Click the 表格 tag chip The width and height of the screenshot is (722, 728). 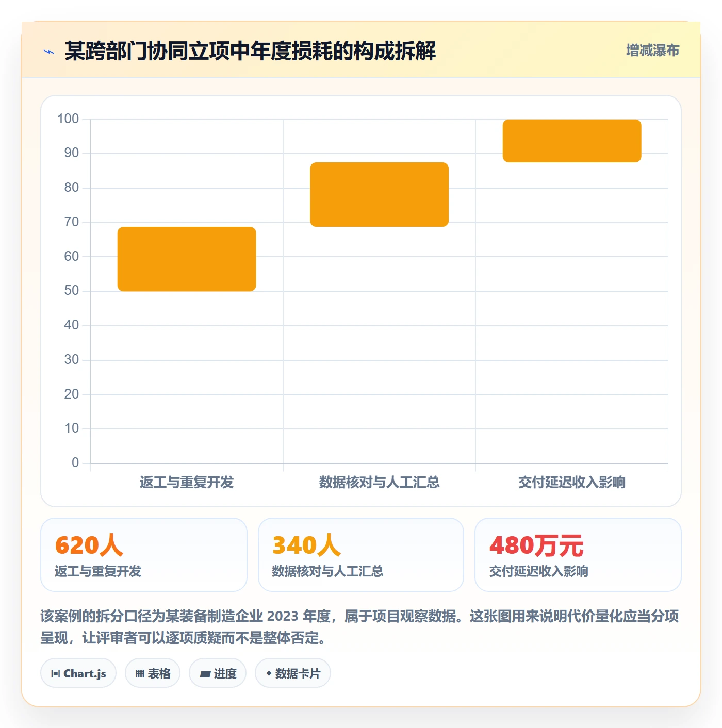coord(153,673)
